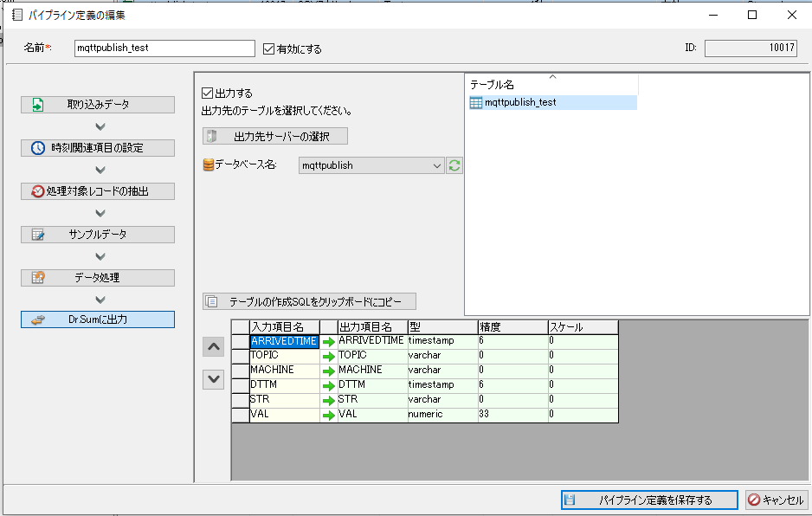812x516 pixels.
Task: Click the green mapping arrow for TOPIC
Action: [x=329, y=357]
